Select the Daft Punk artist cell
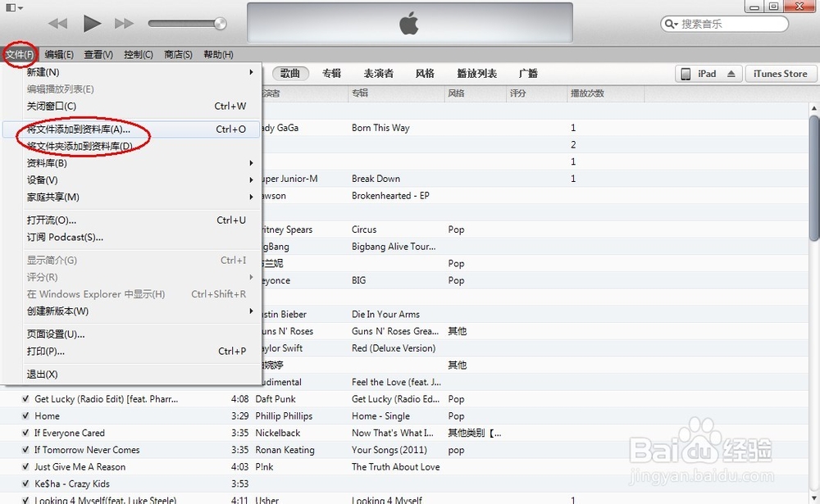Viewport: 820px width, 504px height. coord(276,399)
